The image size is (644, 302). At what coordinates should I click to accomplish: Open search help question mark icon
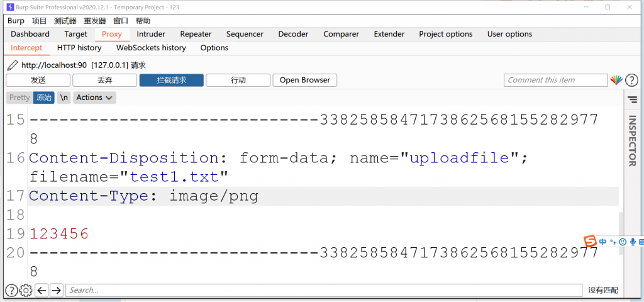[11, 291]
